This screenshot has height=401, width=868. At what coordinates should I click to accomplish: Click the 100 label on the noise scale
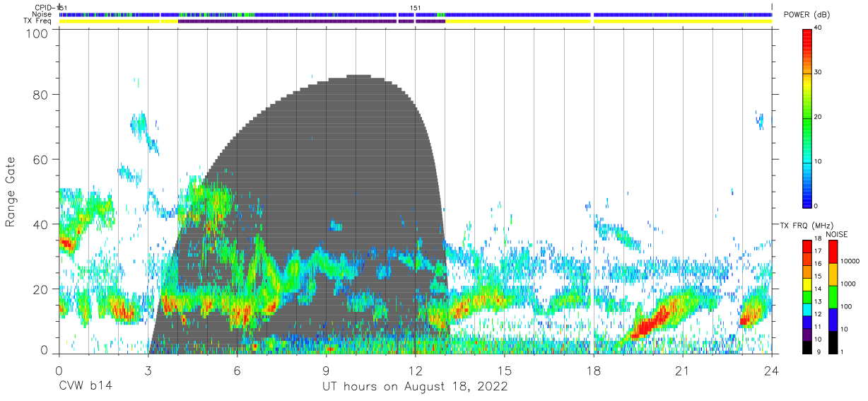point(847,306)
